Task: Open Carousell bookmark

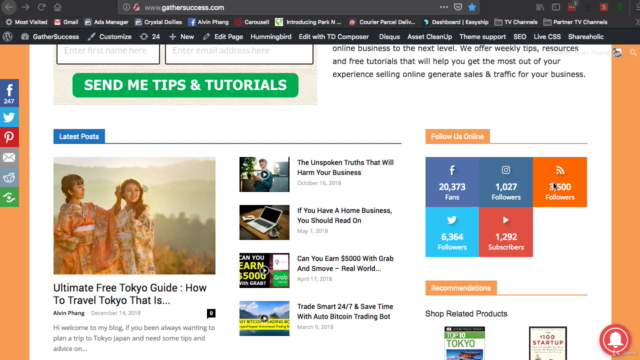Action: pos(252,22)
